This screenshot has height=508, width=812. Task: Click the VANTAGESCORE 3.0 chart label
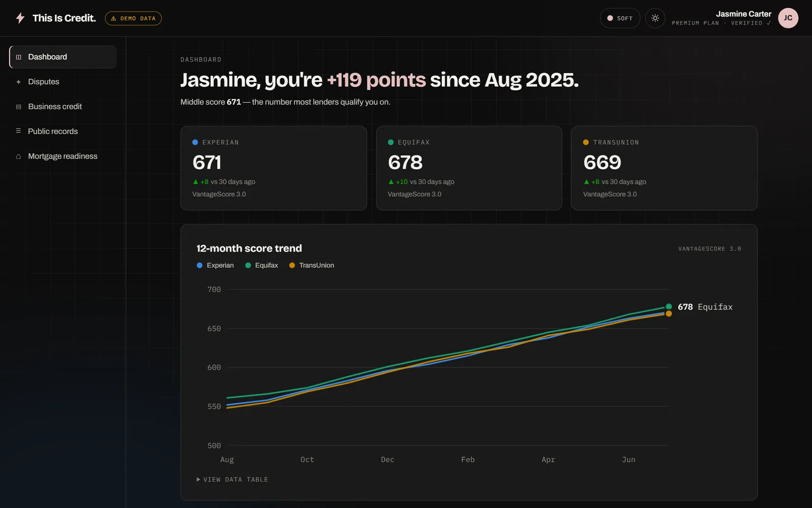click(709, 249)
